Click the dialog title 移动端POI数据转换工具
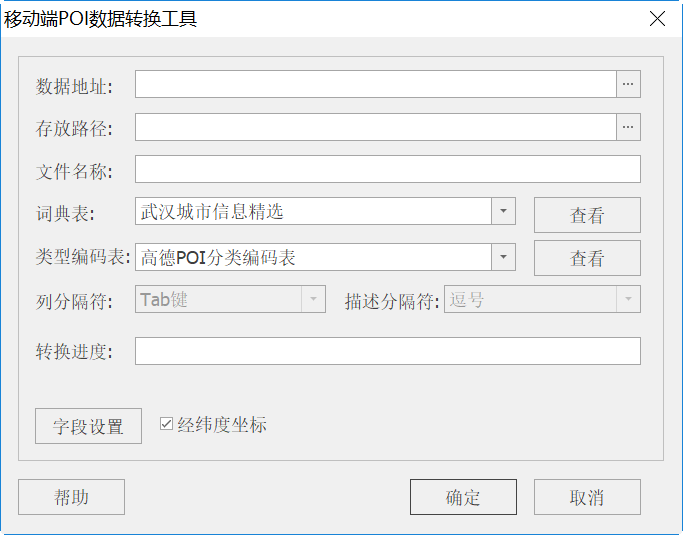 pyautogui.click(x=101, y=19)
